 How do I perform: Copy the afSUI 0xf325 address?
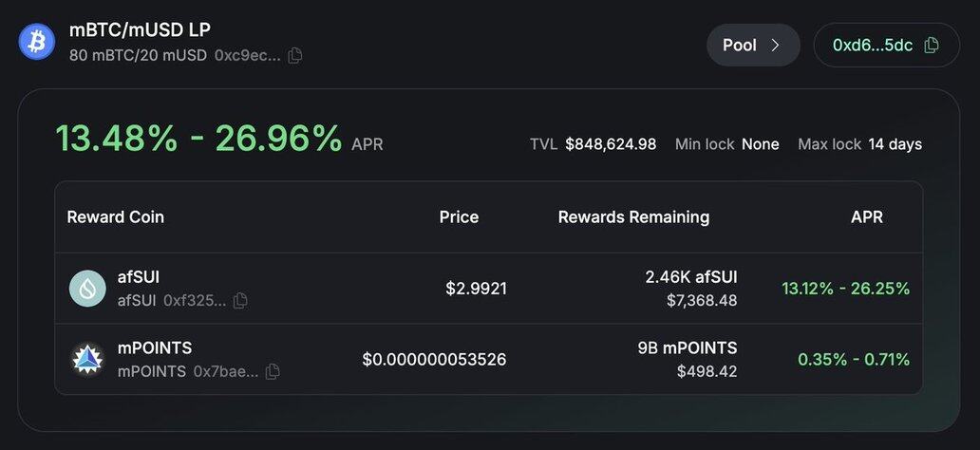[x=240, y=300]
